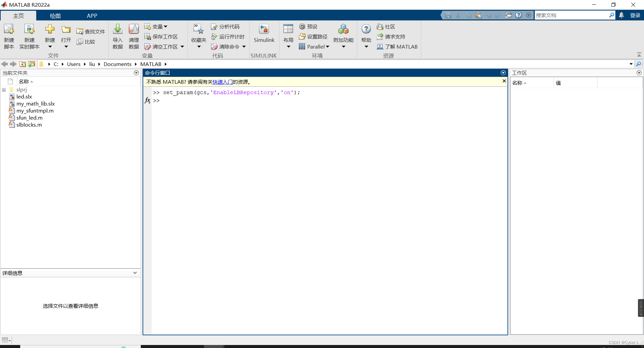
Task: Click 查找文件 (Find Files) button
Action: coord(91,31)
